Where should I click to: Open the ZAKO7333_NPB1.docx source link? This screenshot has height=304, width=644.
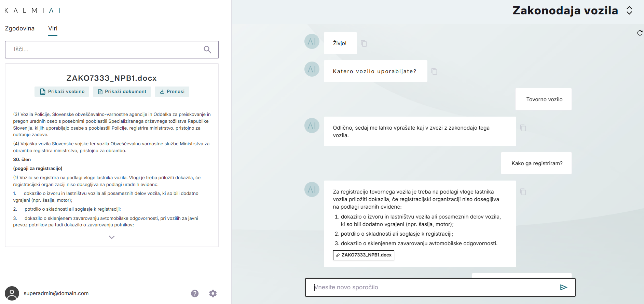(x=364, y=255)
